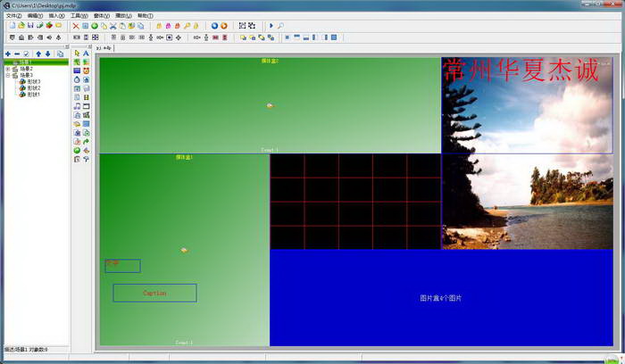Expand the 场景2 tree node

[x=8, y=69]
